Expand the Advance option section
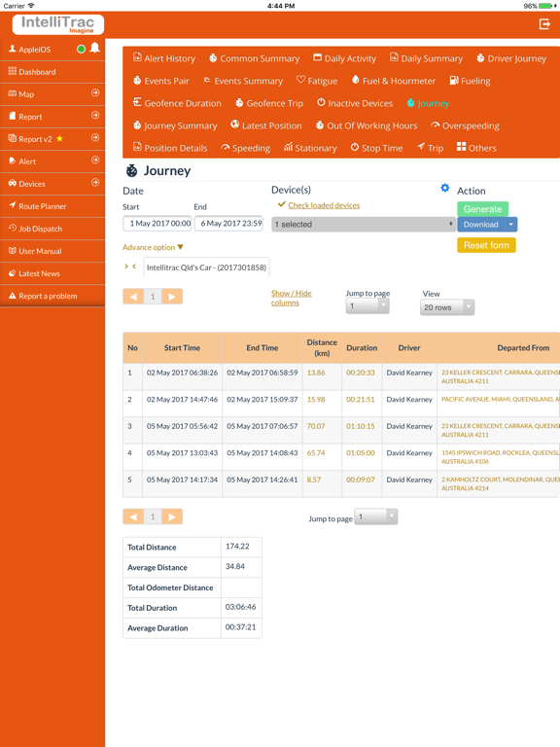560x747 pixels. tap(153, 247)
